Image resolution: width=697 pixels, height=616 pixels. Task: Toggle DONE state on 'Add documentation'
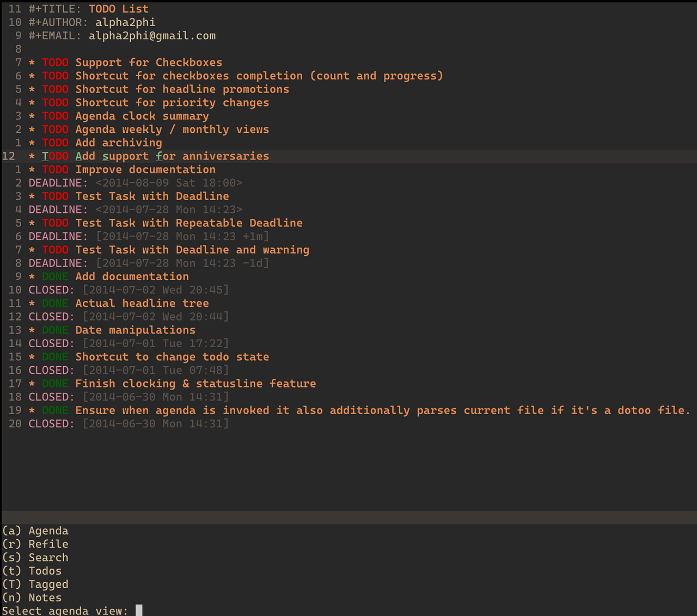(x=54, y=276)
